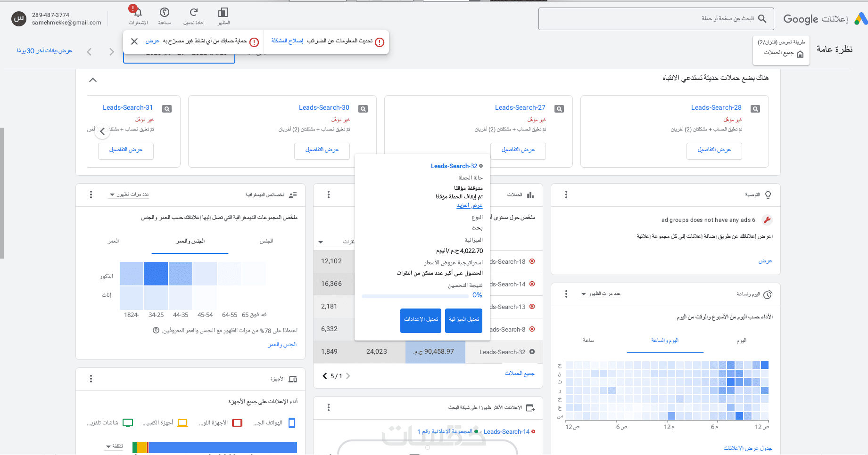Open the account avatar for samehmekke@gmail.com
Image resolution: width=868 pixels, height=455 pixels.
[x=19, y=19]
